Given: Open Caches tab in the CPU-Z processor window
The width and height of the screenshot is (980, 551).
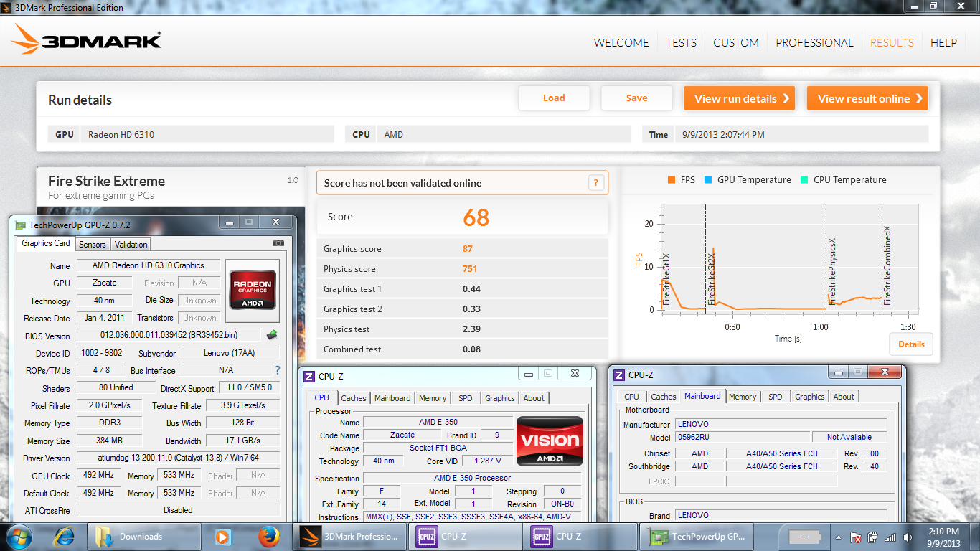Looking at the screenshot, I should [353, 397].
